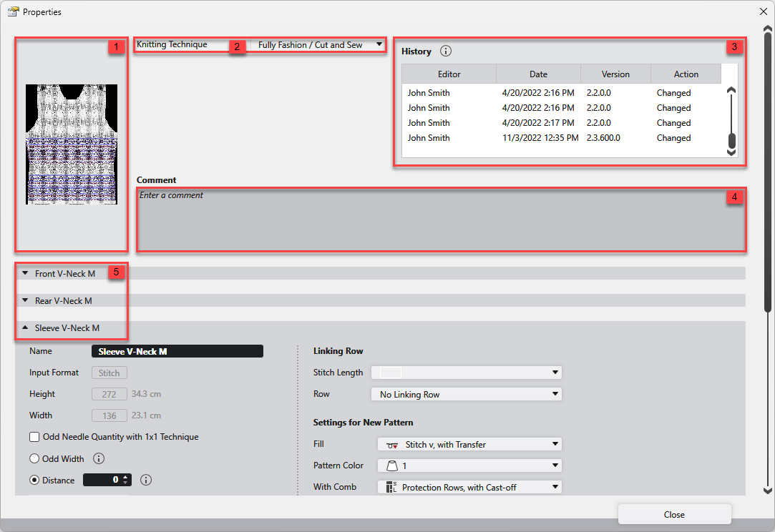Click the Properties window title icon

pos(13,11)
